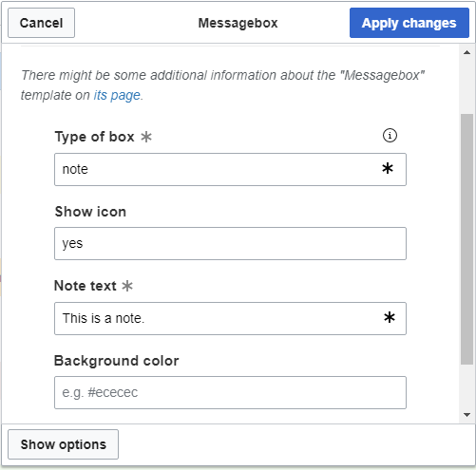
Task: Click the Messagebox dialog title
Action: (238, 23)
